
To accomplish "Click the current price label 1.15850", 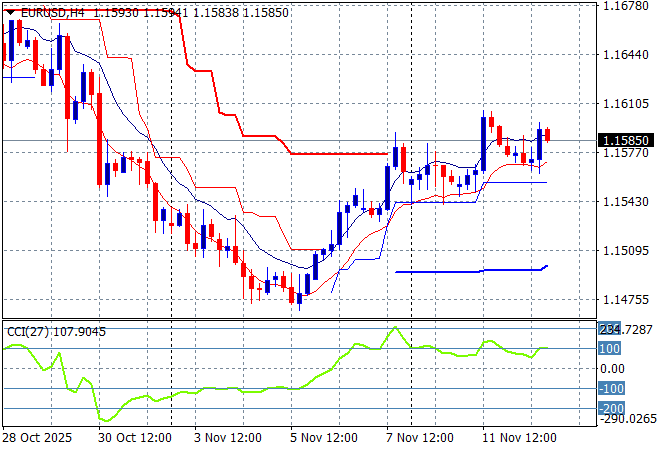I will tap(626, 140).
